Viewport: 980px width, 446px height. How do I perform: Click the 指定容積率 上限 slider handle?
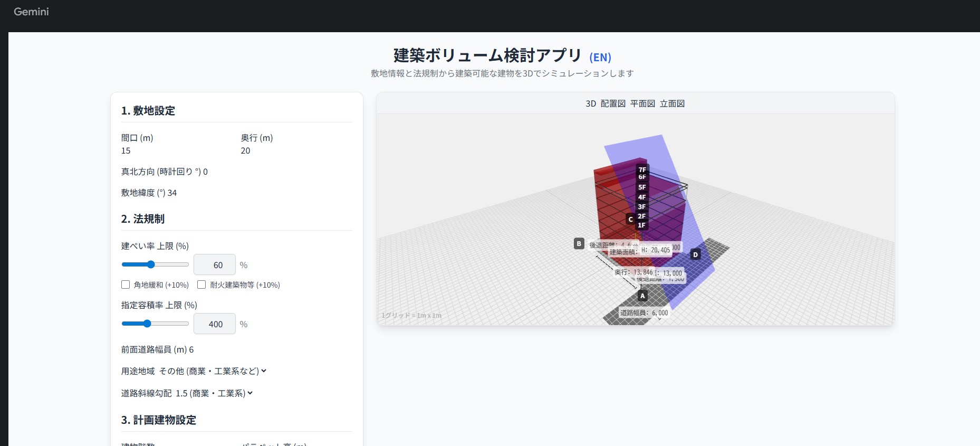[147, 324]
